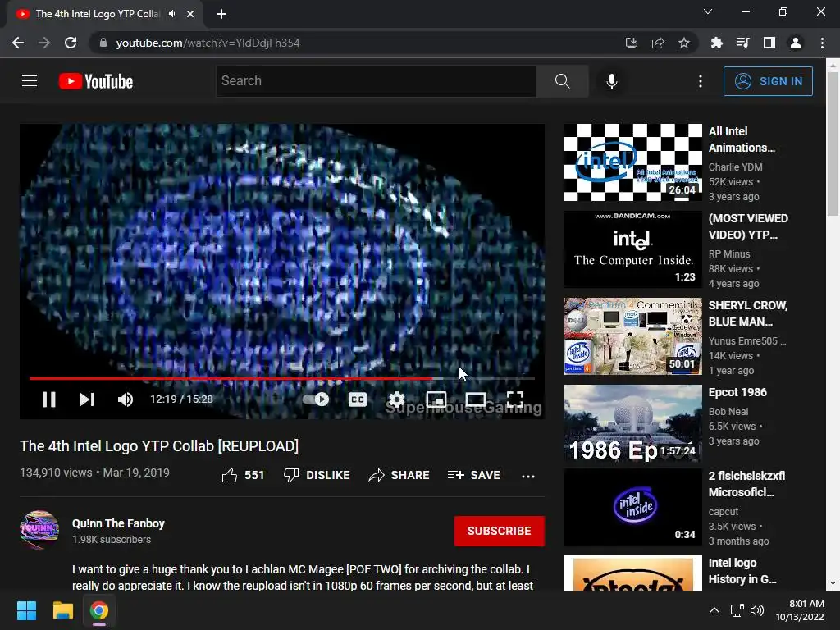
Task: Open system volume control in tray
Action: pyautogui.click(x=757, y=610)
